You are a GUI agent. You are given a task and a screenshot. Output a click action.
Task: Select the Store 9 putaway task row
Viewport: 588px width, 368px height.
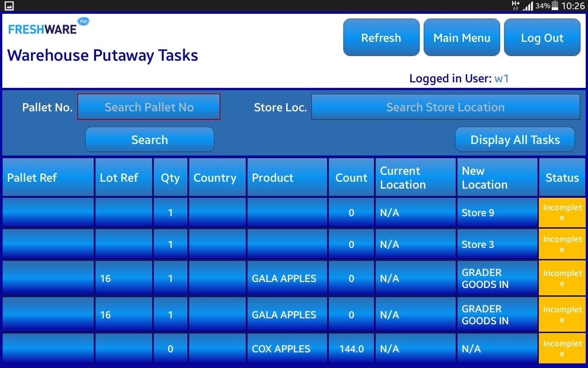point(478,213)
